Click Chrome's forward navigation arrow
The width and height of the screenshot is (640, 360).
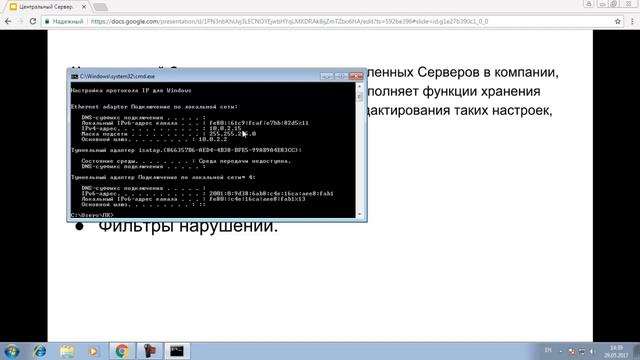point(20,21)
